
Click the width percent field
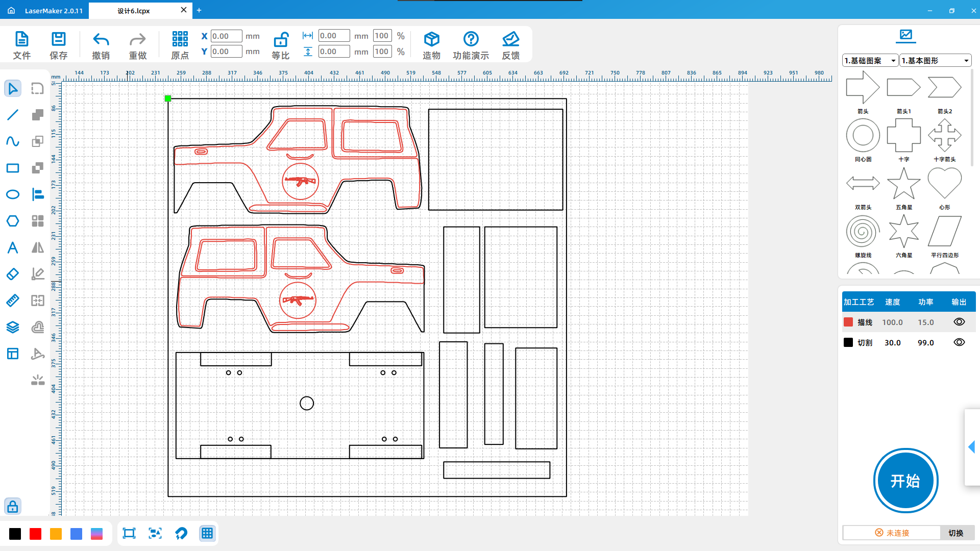(382, 36)
